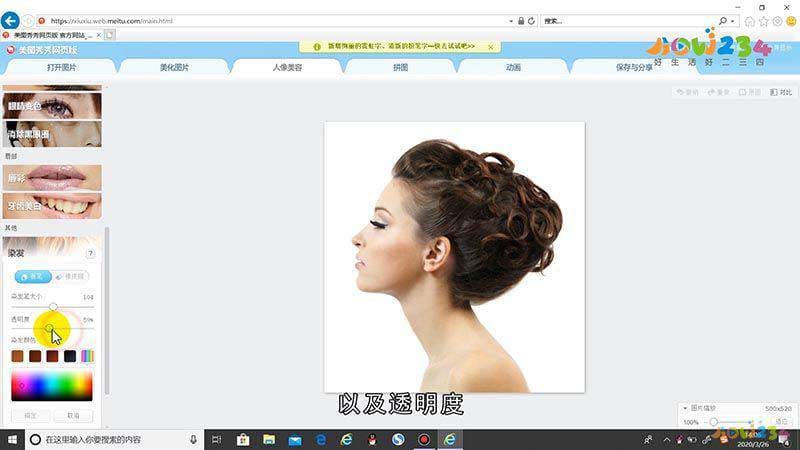Open File Explorer from the taskbar

pyautogui.click(x=269, y=439)
